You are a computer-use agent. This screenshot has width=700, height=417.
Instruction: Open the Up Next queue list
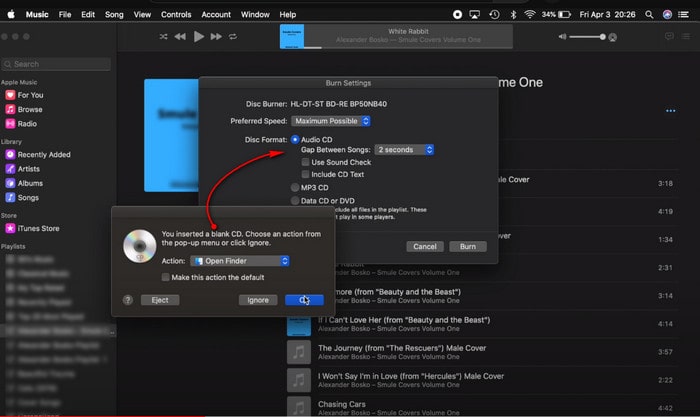686,36
